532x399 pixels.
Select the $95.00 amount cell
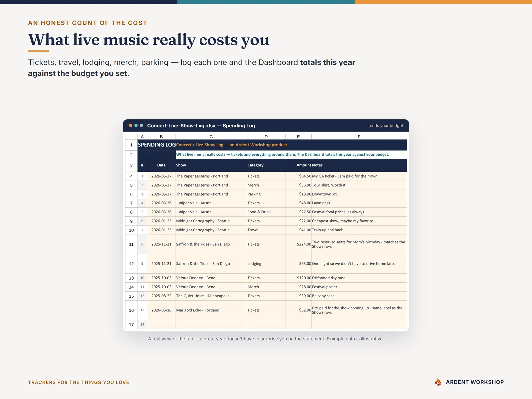point(298,264)
